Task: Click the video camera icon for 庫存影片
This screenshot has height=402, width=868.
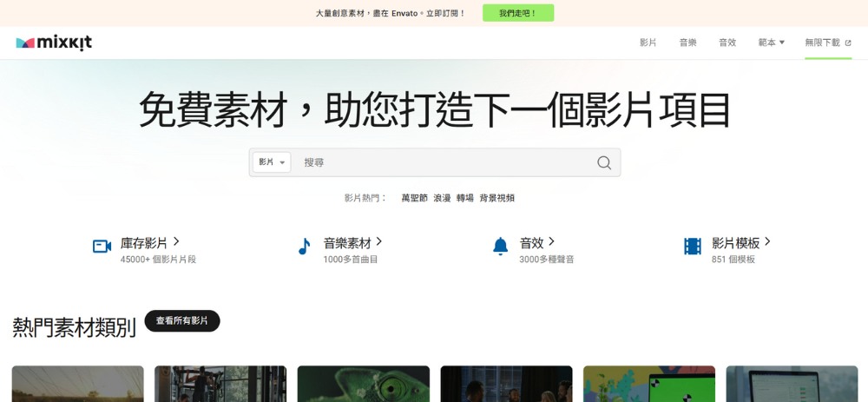Action: [x=102, y=247]
